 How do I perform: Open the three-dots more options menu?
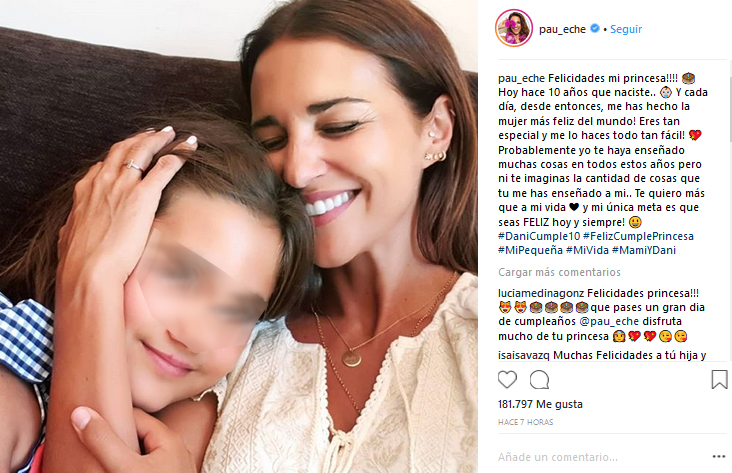click(719, 456)
